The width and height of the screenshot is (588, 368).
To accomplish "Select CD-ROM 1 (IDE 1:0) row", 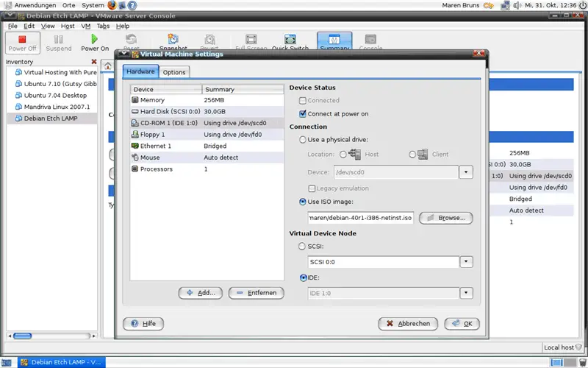I will [207, 123].
